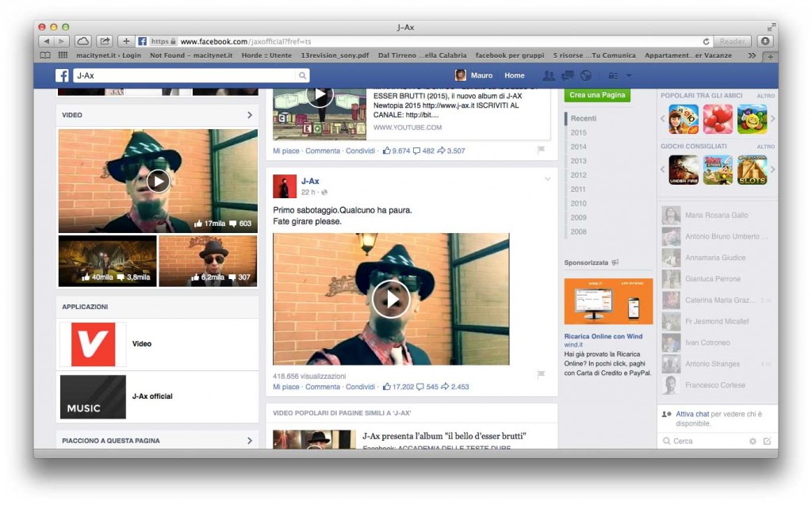
Task: Open the 40mila likes video thumbnail
Action: click(x=107, y=261)
